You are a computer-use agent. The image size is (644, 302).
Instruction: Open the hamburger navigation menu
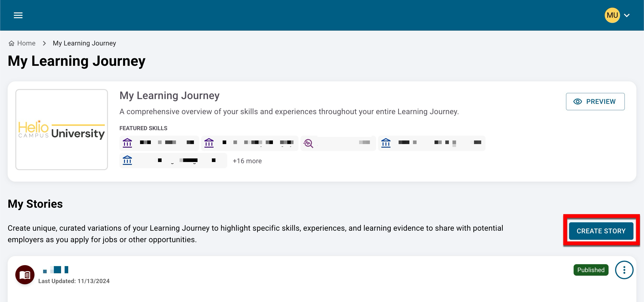[x=18, y=15]
